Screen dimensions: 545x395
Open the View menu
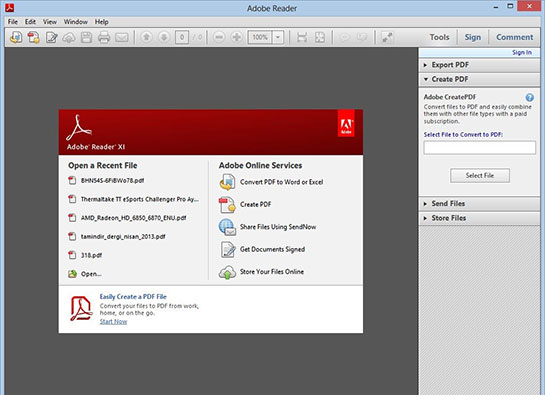click(50, 22)
